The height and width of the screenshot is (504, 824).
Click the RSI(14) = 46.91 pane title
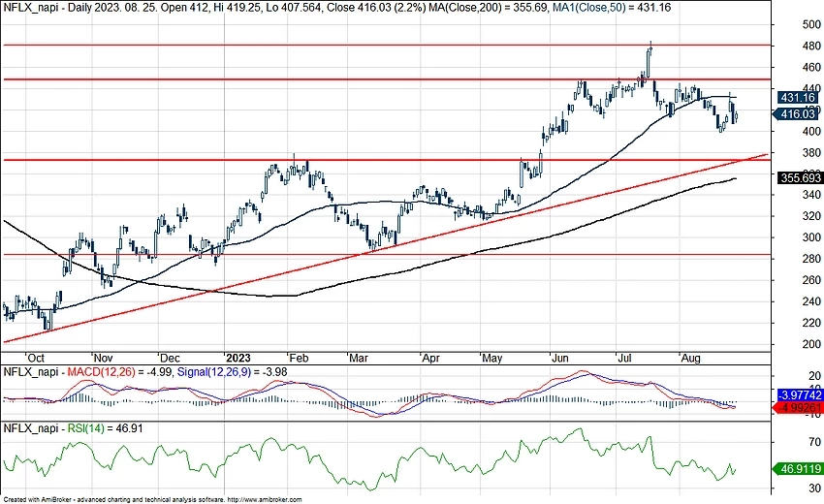coord(105,428)
